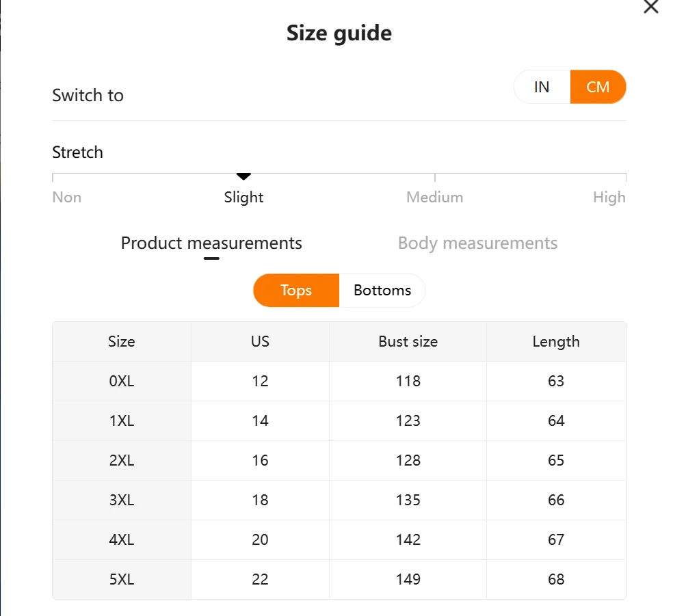The width and height of the screenshot is (673, 616).
Task: Click the US column header
Action: (260, 341)
